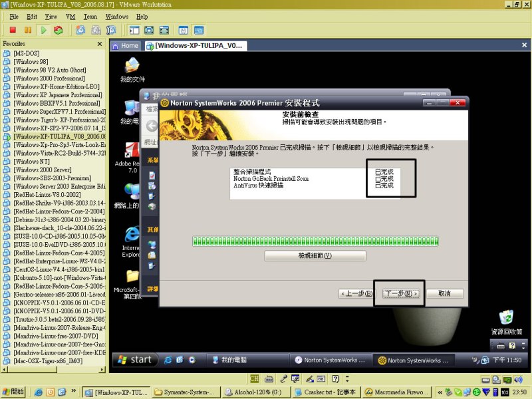Screen dimensions: 532x399
Task: Click the Full Screen toolbar icon
Action: click(x=149, y=30)
